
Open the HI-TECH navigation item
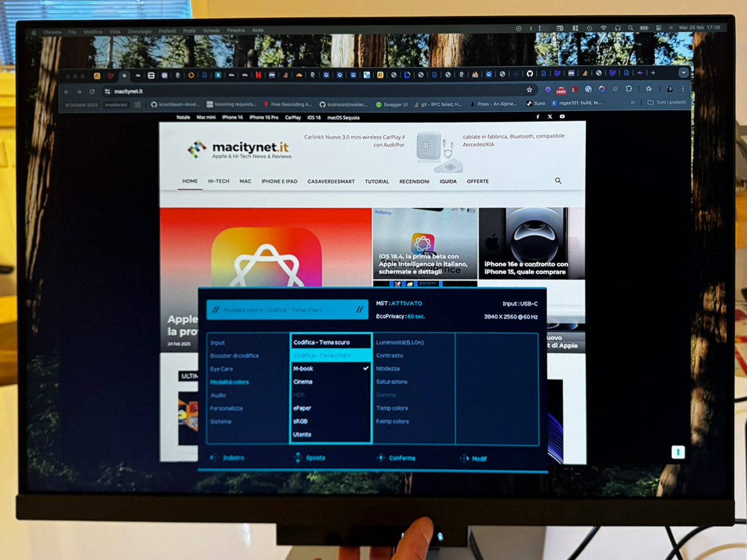point(219,181)
